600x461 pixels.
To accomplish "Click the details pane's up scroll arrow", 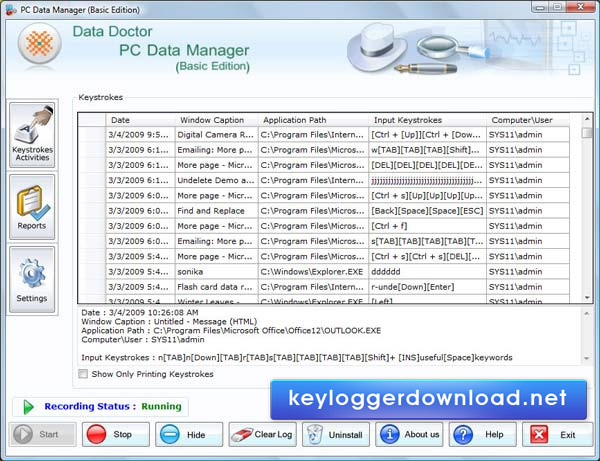I will (587, 313).
